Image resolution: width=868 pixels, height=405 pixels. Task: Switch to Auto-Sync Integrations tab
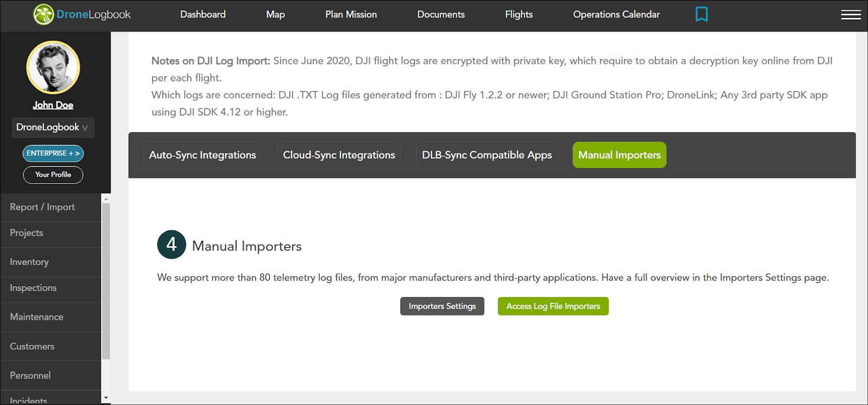click(202, 155)
